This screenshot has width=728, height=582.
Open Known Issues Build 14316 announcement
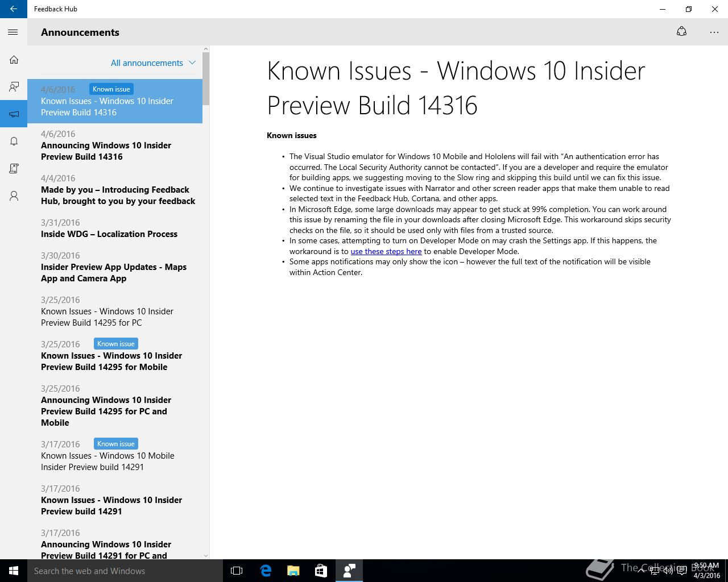coord(115,101)
